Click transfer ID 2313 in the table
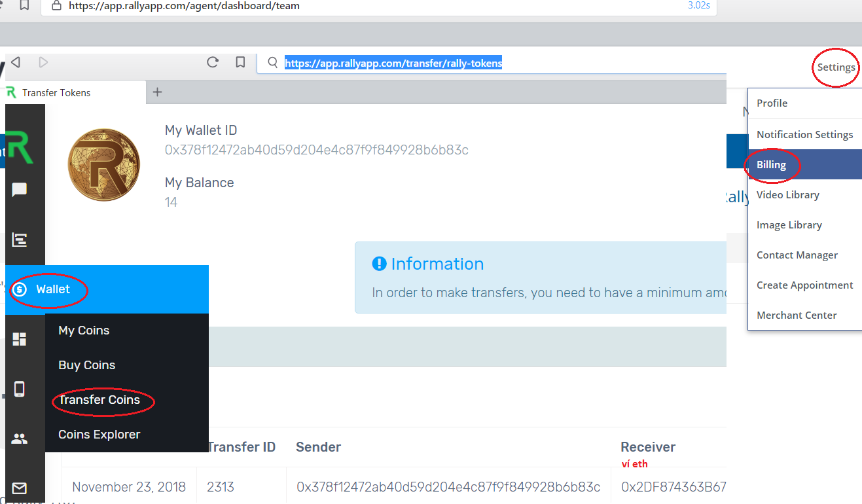This screenshot has width=862, height=504. 221,487
